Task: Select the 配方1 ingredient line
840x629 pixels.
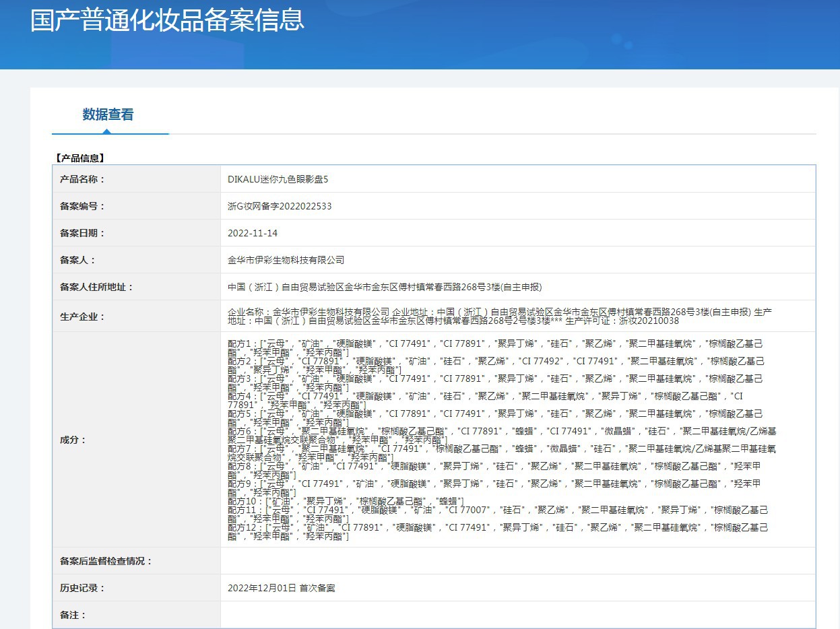Action: point(496,347)
